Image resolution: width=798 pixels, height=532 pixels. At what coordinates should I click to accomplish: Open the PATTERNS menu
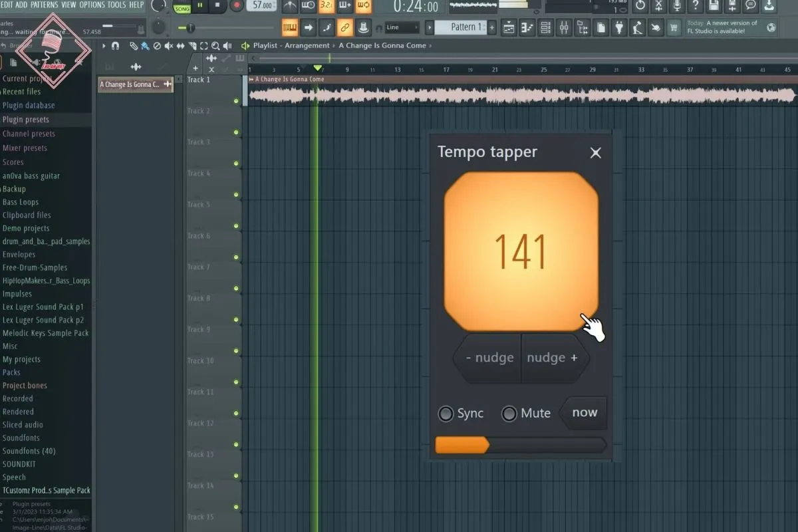click(45, 5)
